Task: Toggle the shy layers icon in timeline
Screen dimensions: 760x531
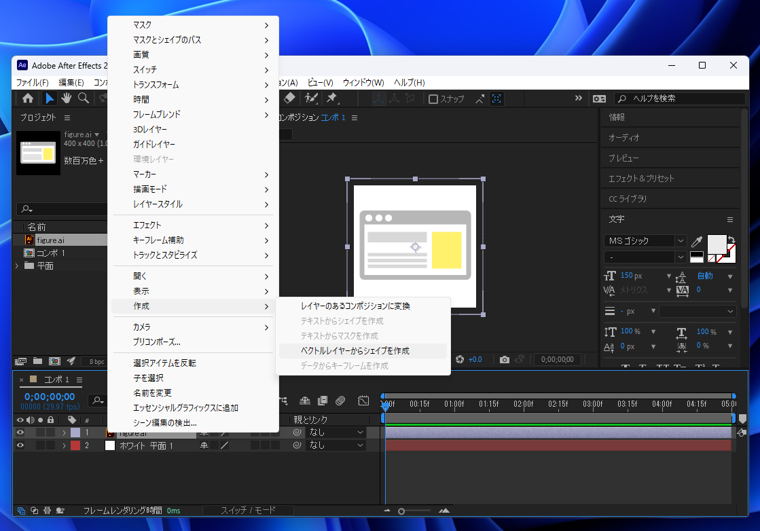Action: tap(305, 401)
